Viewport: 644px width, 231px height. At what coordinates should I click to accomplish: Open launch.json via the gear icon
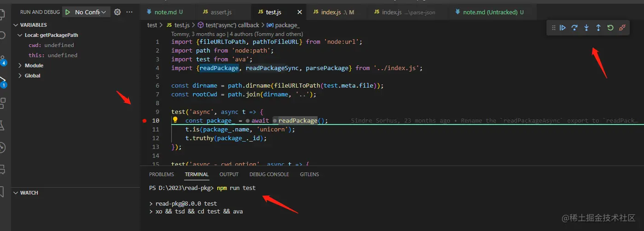(117, 12)
